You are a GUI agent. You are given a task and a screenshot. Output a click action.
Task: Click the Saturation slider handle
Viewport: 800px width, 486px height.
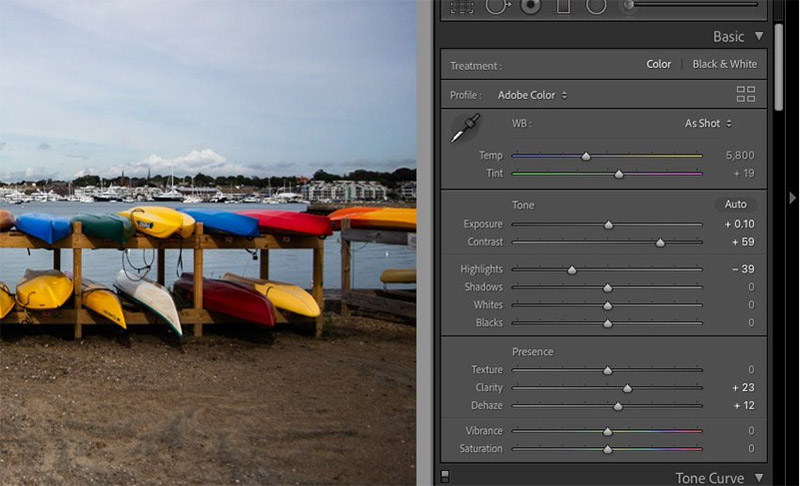tap(608, 450)
